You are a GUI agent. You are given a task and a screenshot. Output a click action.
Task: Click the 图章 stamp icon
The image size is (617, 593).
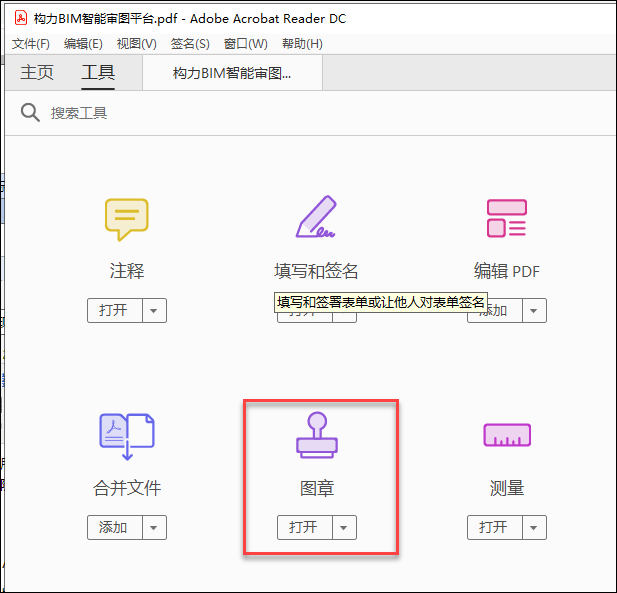[317, 435]
